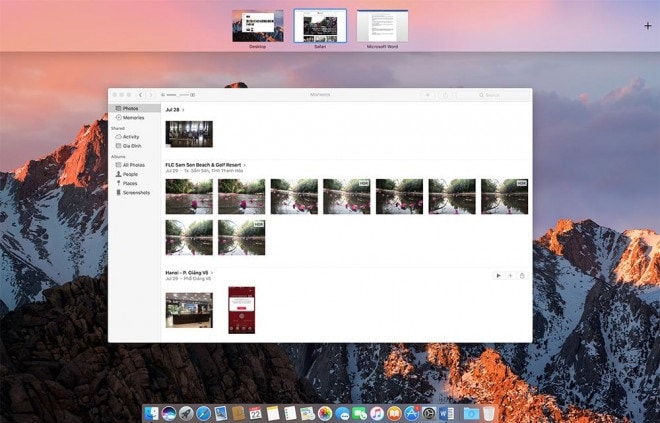Viewport: 660px width, 423px height.
Task: Open App Store icon in Dock
Action: pyautogui.click(x=412, y=414)
